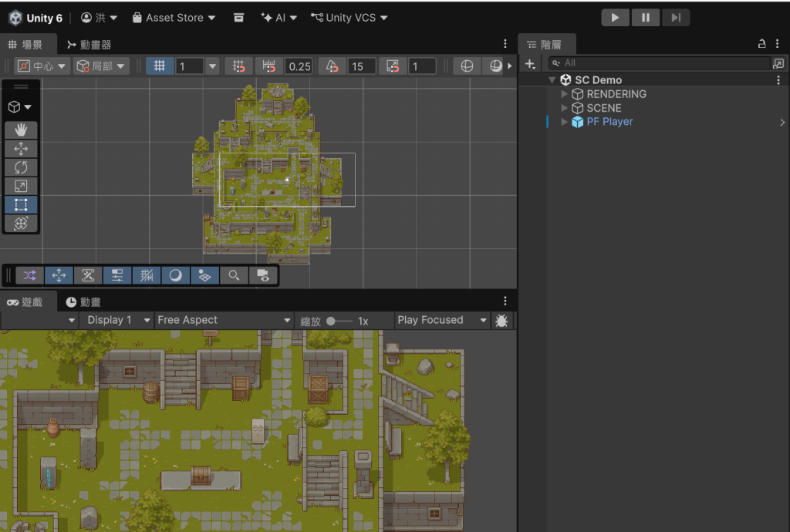Open the cube tool-context dropdown
This screenshot has width=790, height=532.
click(x=20, y=106)
